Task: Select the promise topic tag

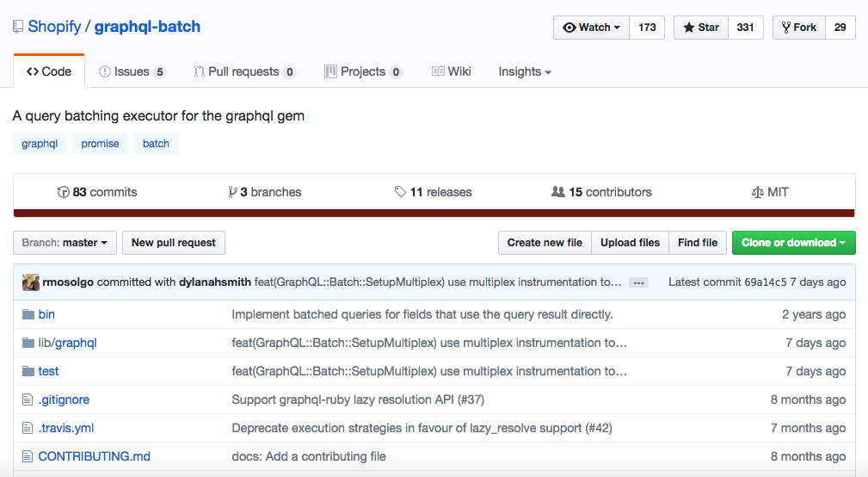Action: click(100, 144)
